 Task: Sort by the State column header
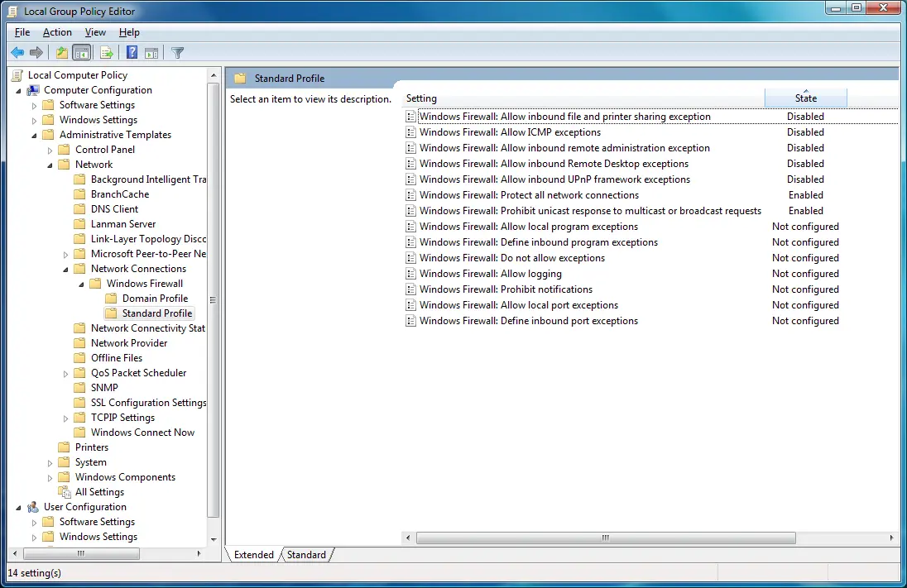[x=806, y=98]
